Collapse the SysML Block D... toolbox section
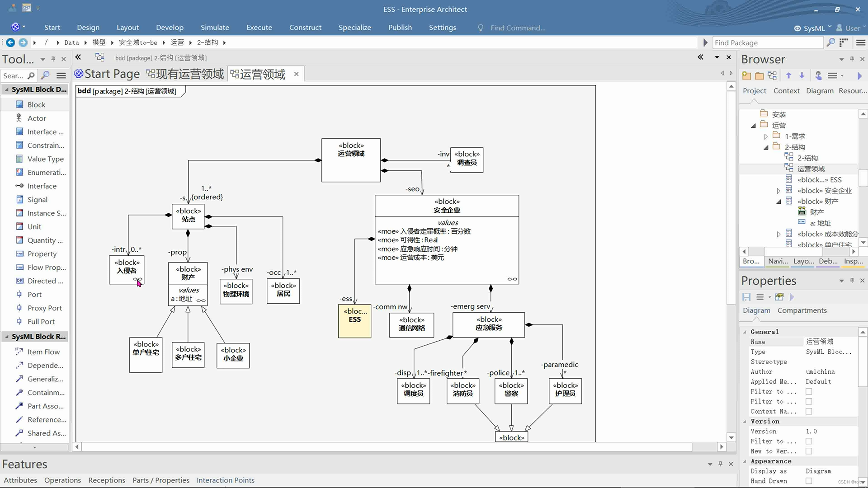This screenshot has height=488, width=868. click(x=7, y=89)
